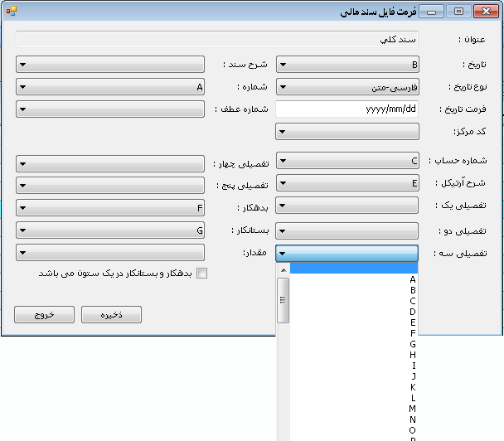
Task: Open the شماره dropdown showing A
Action: click(110, 87)
